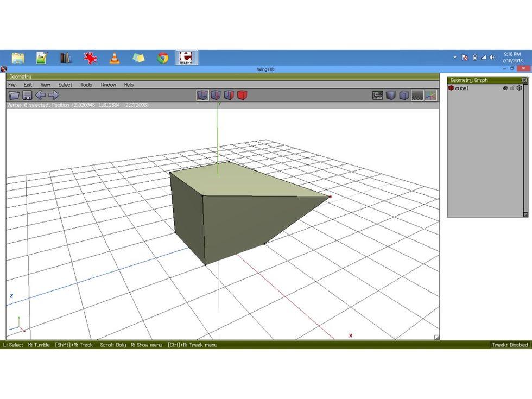532x399 pixels.
Task: Open the Tools menu
Action: coord(86,85)
